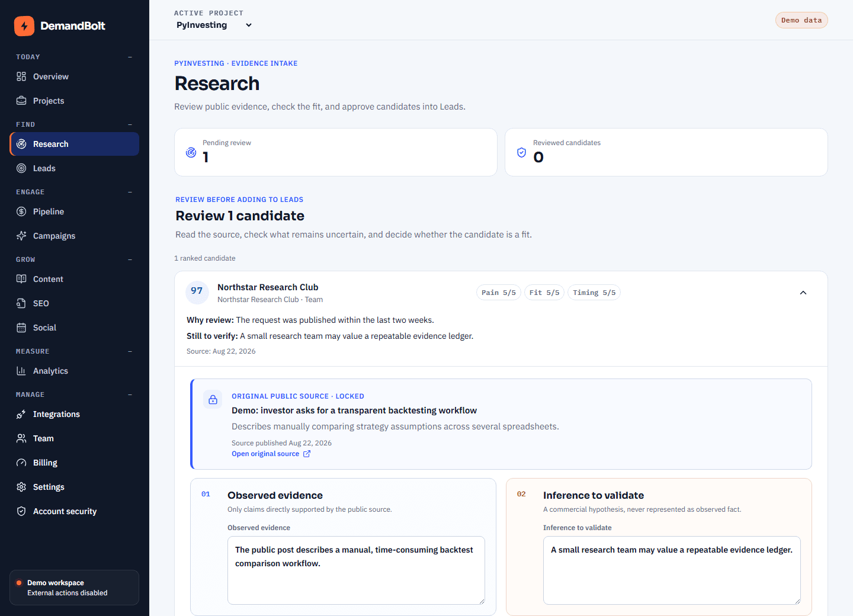Click the Pain 5/5 score badge
Screen dimensions: 853x616
coord(499,293)
